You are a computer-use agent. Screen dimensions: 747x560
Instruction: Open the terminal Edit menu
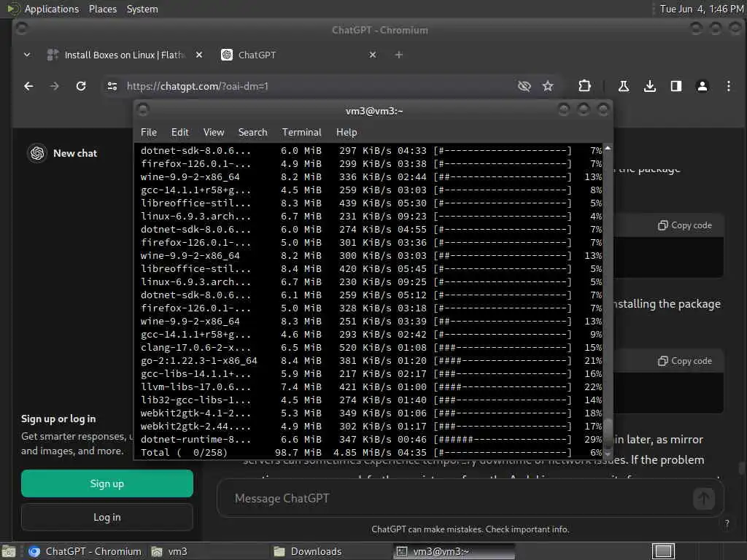[180, 133]
